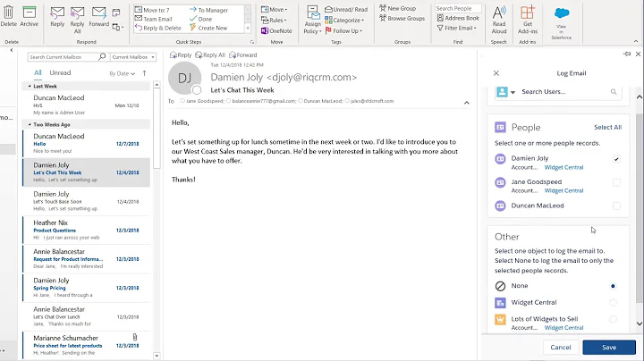Open attachment icon on Marianne Schumacher email
This screenshot has width=644, height=361.
click(135, 337)
